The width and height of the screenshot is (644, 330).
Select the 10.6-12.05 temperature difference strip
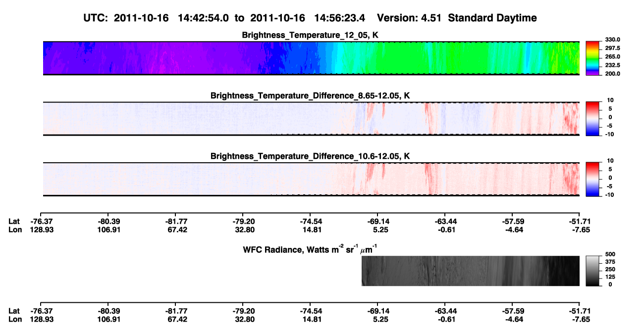[x=311, y=179]
